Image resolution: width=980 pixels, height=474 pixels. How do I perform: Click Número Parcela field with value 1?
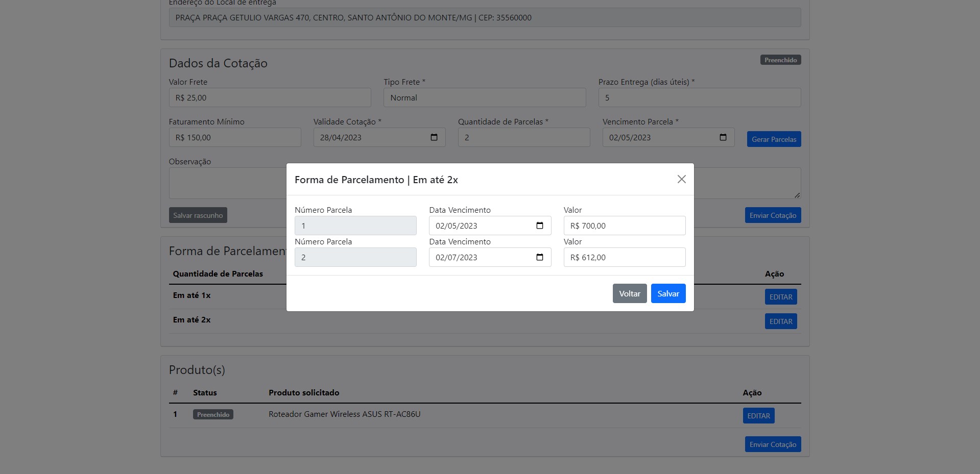[x=355, y=226]
